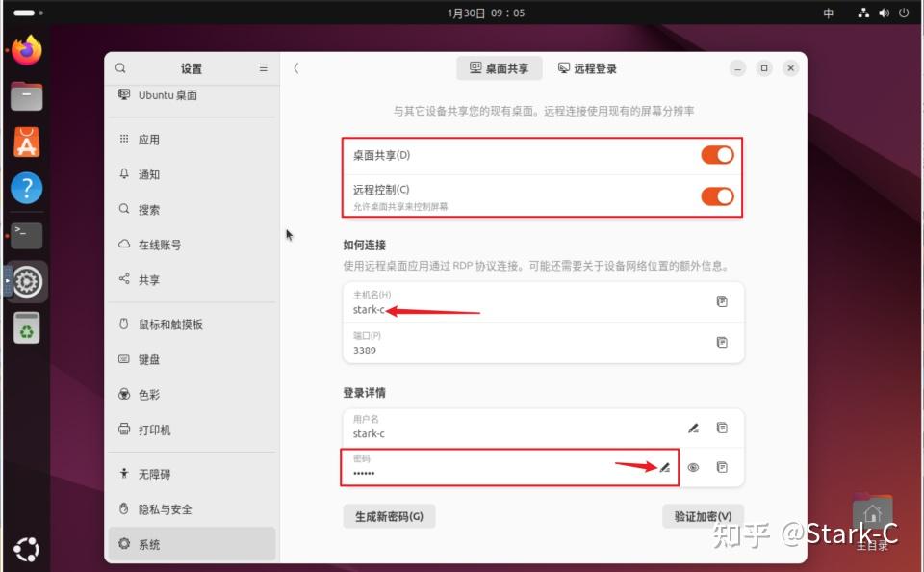The width and height of the screenshot is (924, 572).
Task: Open the Settings hamburger menu
Action: click(263, 67)
